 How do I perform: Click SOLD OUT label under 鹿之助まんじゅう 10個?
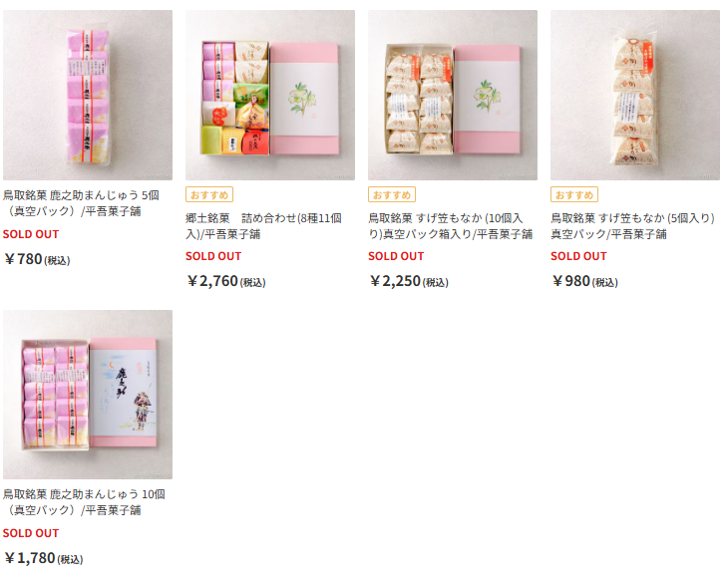coord(31,533)
